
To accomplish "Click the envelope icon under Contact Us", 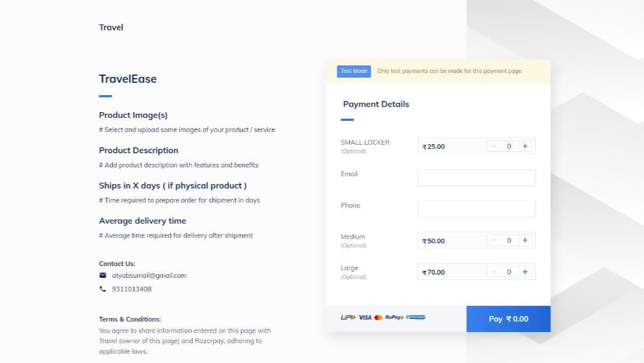I will coord(103,275).
